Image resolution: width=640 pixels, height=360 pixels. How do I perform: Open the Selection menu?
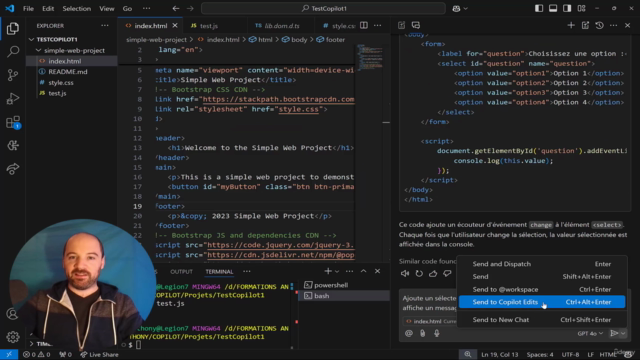click(x=76, y=9)
